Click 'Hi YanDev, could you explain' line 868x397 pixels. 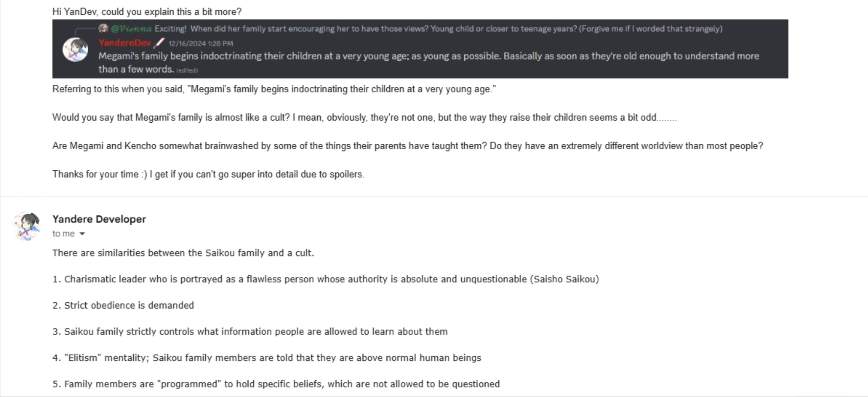[147, 12]
